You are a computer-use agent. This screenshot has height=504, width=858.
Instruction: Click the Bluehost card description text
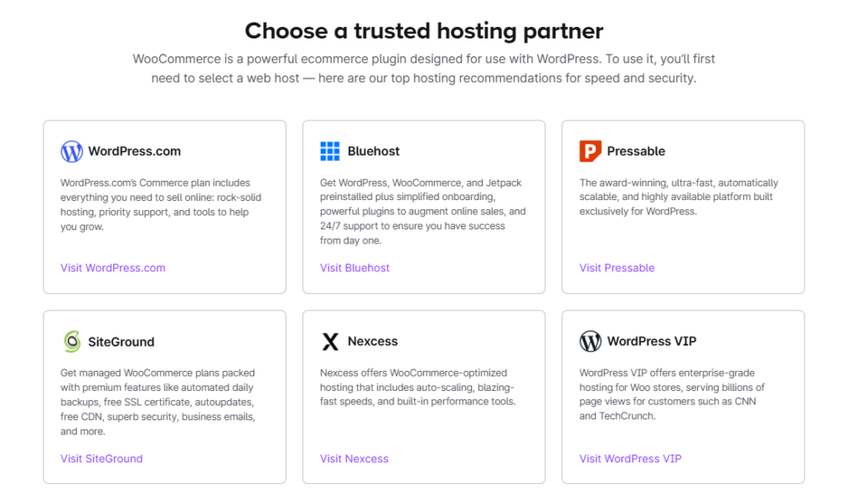[422, 212]
